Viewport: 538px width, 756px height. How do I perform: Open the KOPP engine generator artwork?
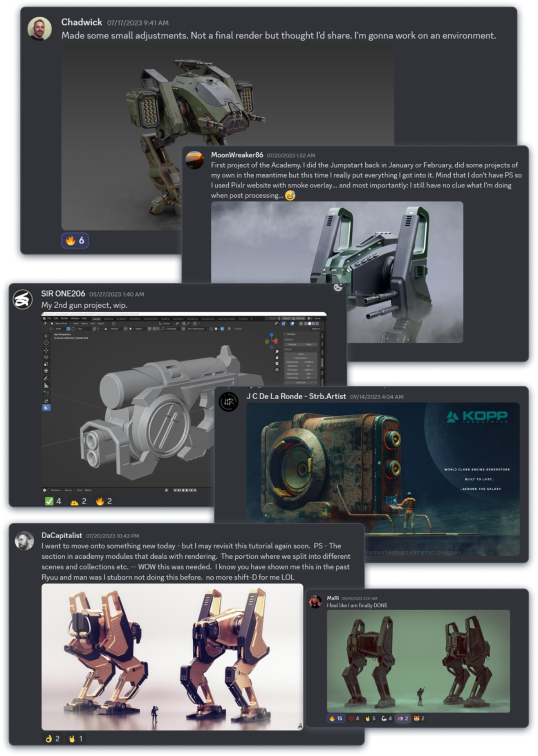point(383,479)
